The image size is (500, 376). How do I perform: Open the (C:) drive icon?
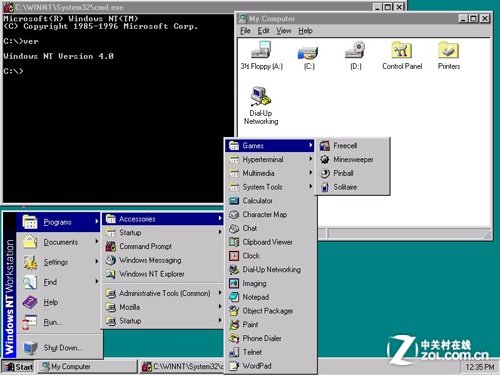[308, 57]
